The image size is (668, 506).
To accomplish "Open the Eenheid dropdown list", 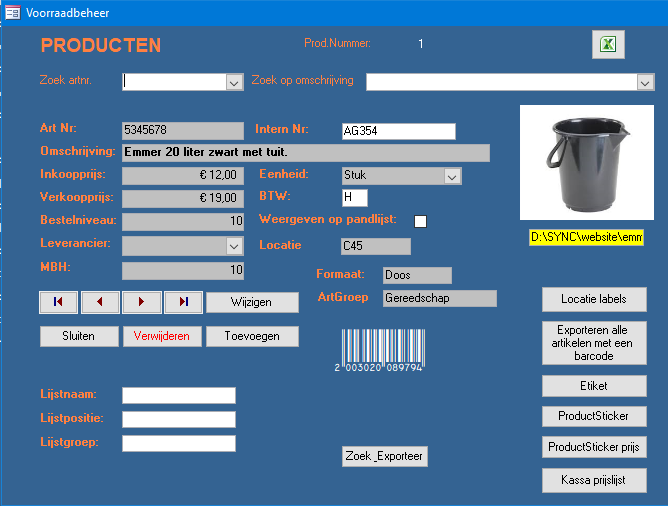I will pos(452,176).
